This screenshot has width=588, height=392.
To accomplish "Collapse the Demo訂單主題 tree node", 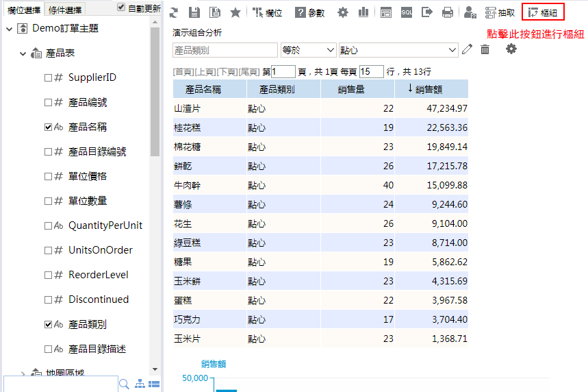I will point(10,29).
